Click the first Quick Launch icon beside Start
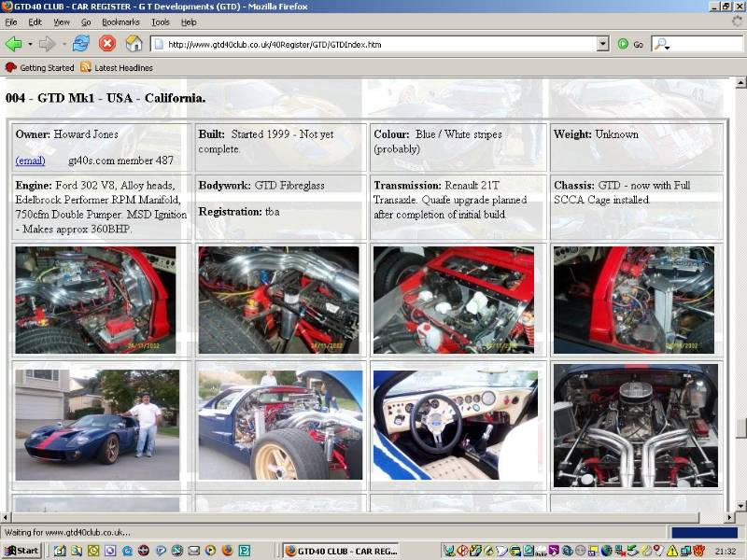This screenshot has height=560, width=747. click(x=60, y=551)
